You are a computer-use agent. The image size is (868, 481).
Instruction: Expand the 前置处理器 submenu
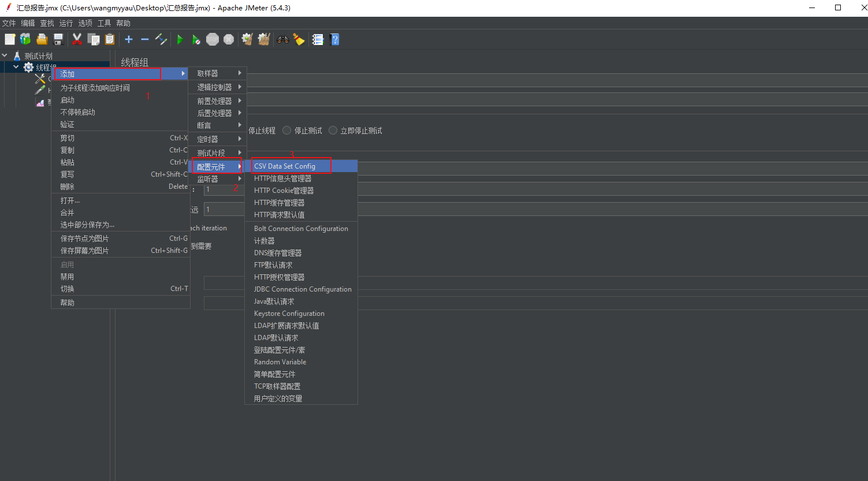click(x=218, y=101)
